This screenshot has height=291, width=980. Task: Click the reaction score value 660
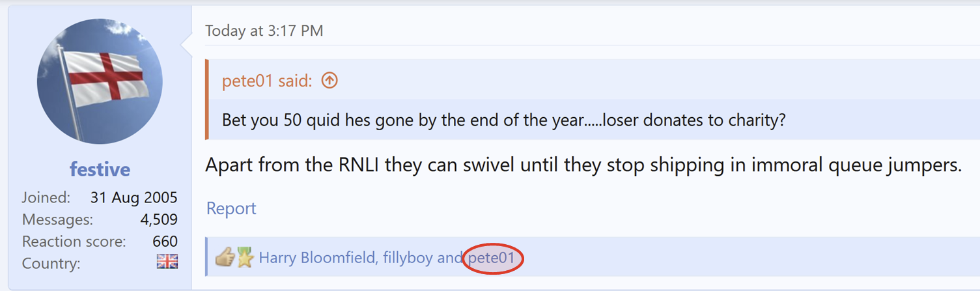pyautogui.click(x=165, y=242)
